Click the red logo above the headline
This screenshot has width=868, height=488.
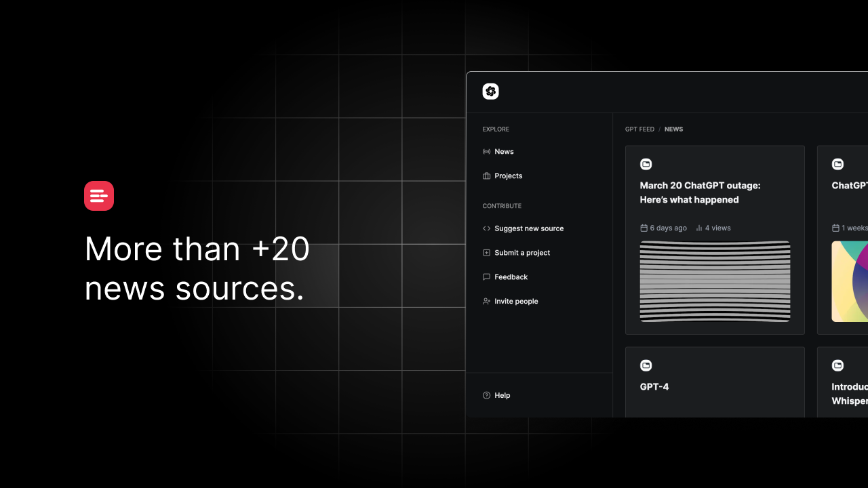pyautogui.click(x=99, y=196)
